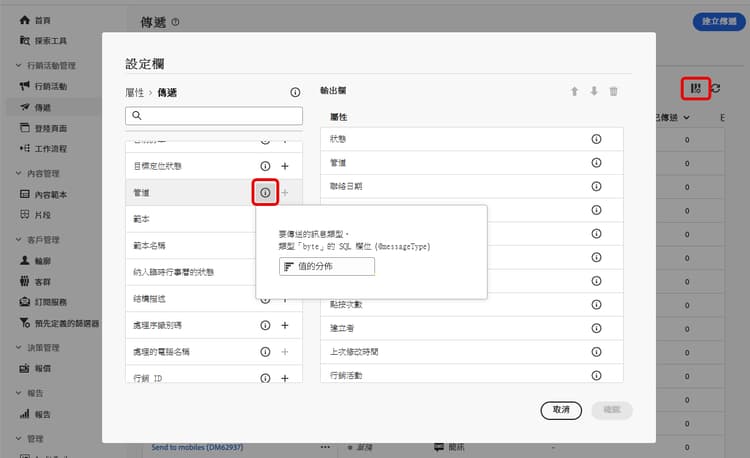Collapse 客戶管理 sidebar section
The width and height of the screenshot is (750, 458).
click(x=19, y=240)
